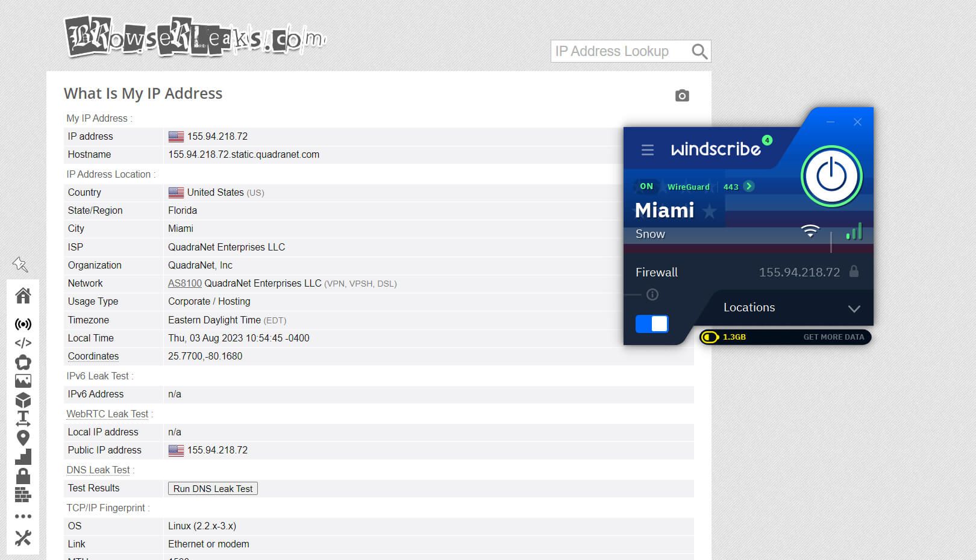Image resolution: width=976 pixels, height=560 pixels.
Task: Click the hostname 155.94.218.72.static.quadranet.com
Action: coord(243,154)
